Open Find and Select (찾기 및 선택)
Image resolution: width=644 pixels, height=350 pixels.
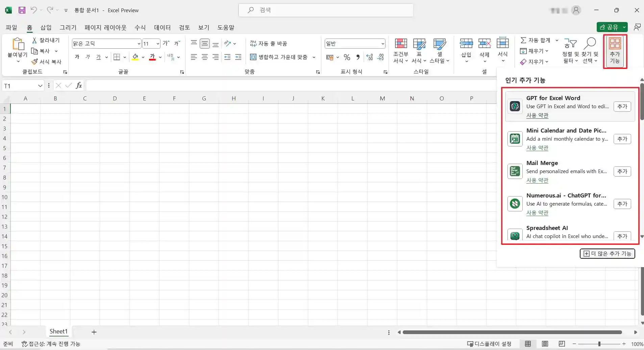pyautogui.click(x=590, y=51)
